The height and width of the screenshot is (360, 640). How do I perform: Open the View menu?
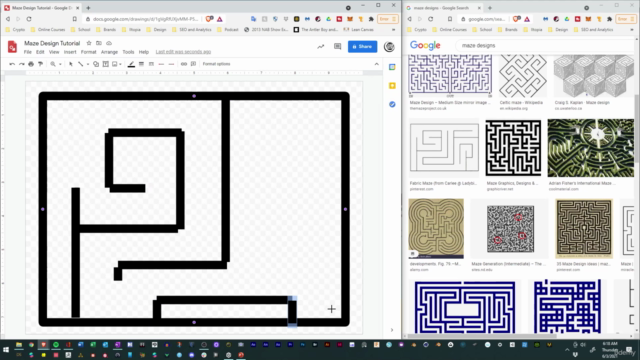point(54,52)
